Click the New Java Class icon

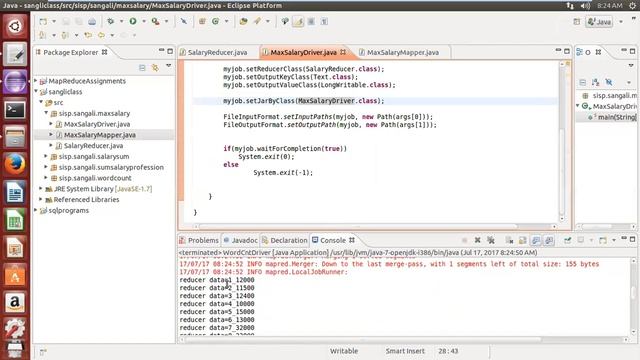(x=216, y=21)
